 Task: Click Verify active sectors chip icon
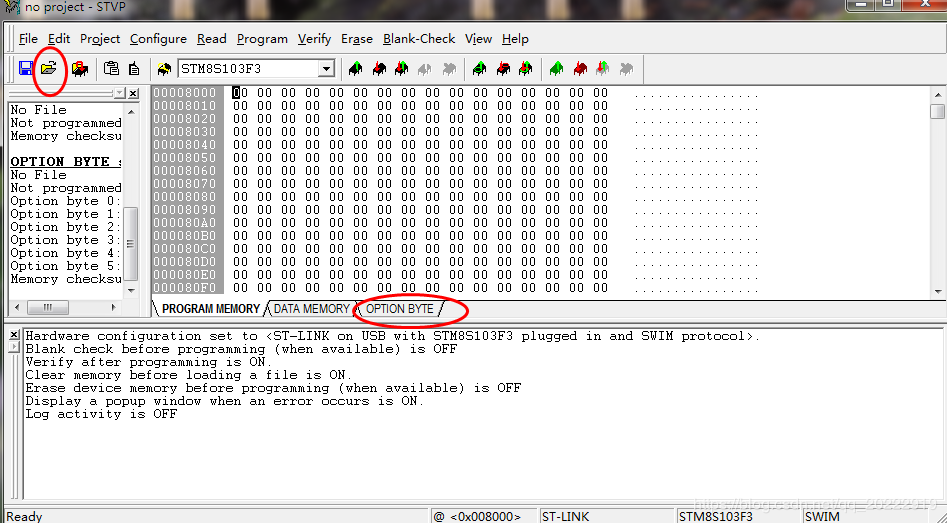pos(525,69)
